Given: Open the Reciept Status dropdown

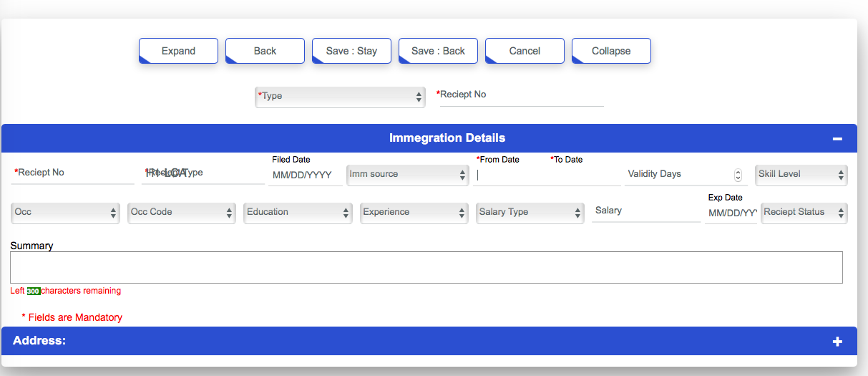Looking at the screenshot, I should coord(804,213).
